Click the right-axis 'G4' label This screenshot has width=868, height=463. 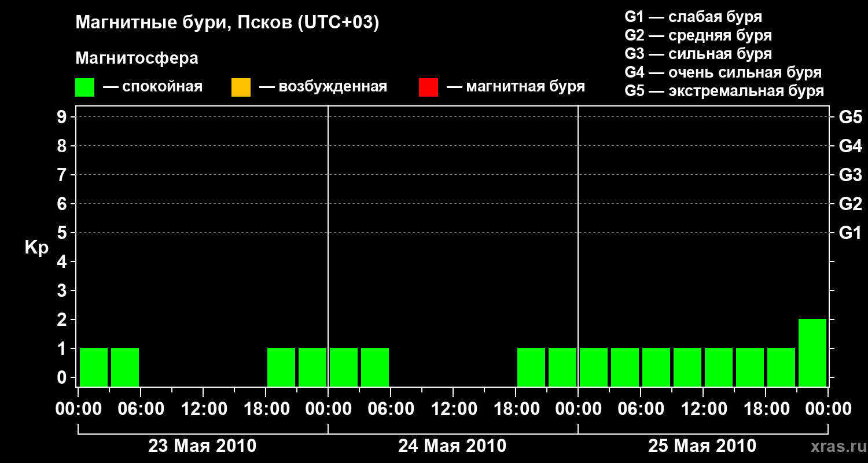(851, 146)
